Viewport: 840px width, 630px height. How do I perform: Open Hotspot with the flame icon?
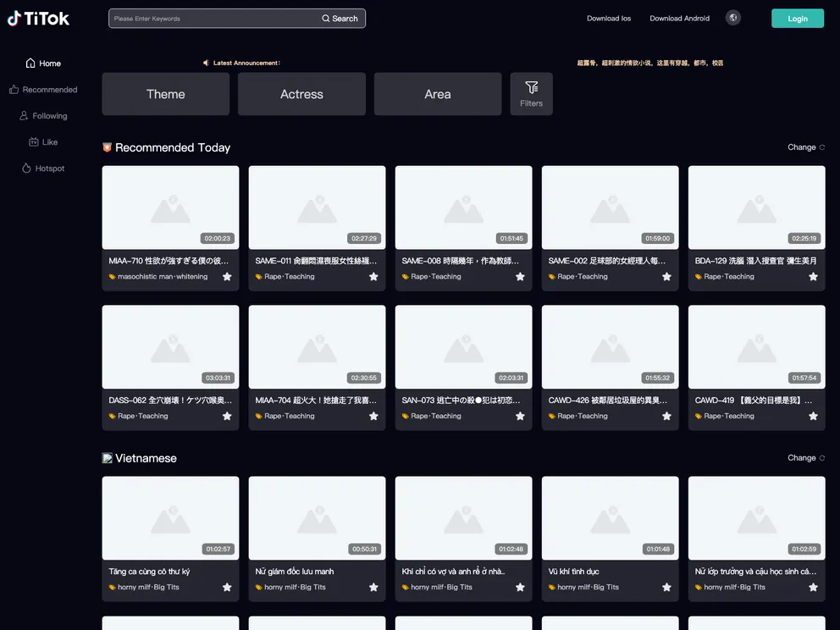25,168
